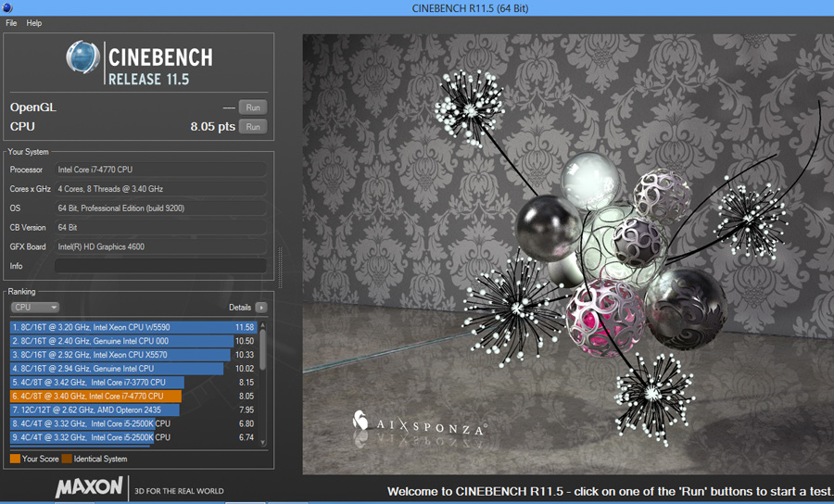This screenshot has width=834, height=504.
Task: Click ranking list scroll up arrow
Action: [263, 324]
